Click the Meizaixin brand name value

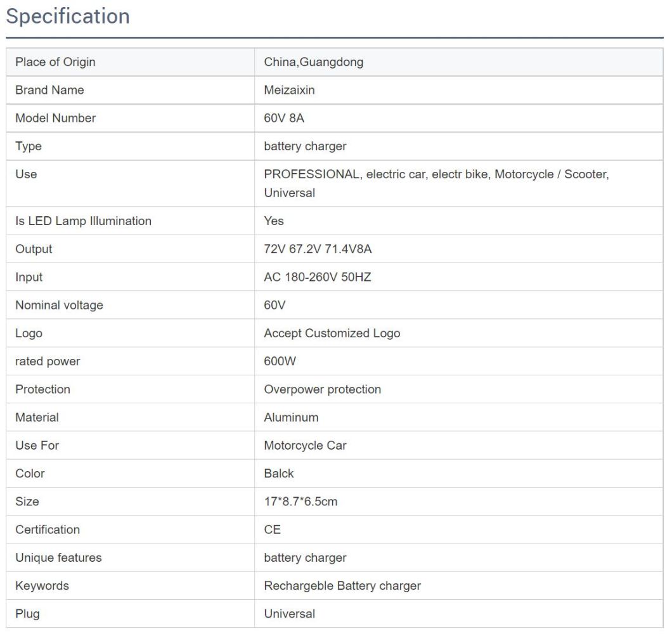289,90
